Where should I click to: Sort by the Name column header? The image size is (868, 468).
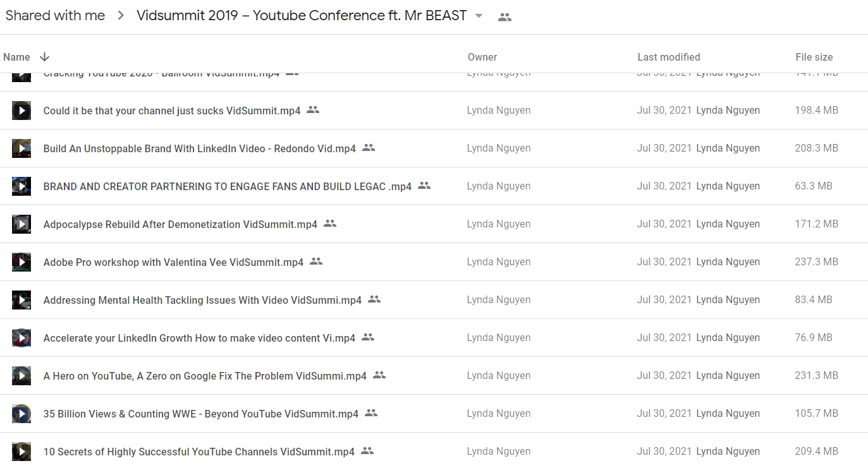point(16,57)
